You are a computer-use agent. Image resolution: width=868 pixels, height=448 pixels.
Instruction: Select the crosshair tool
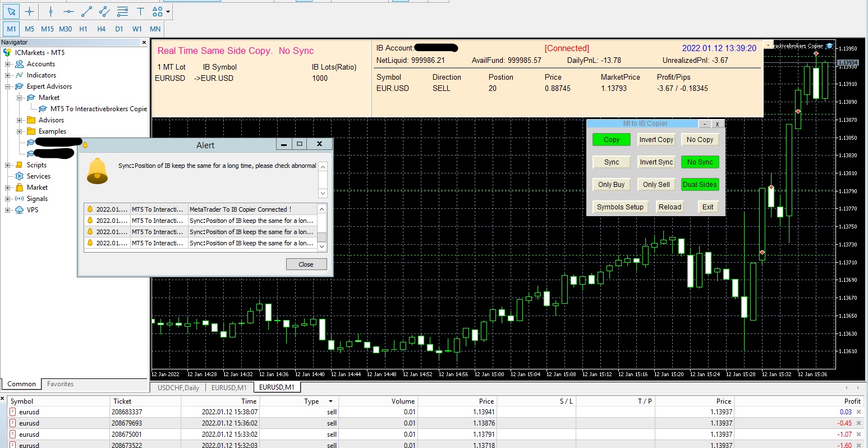pyautogui.click(x=30, y=11)
